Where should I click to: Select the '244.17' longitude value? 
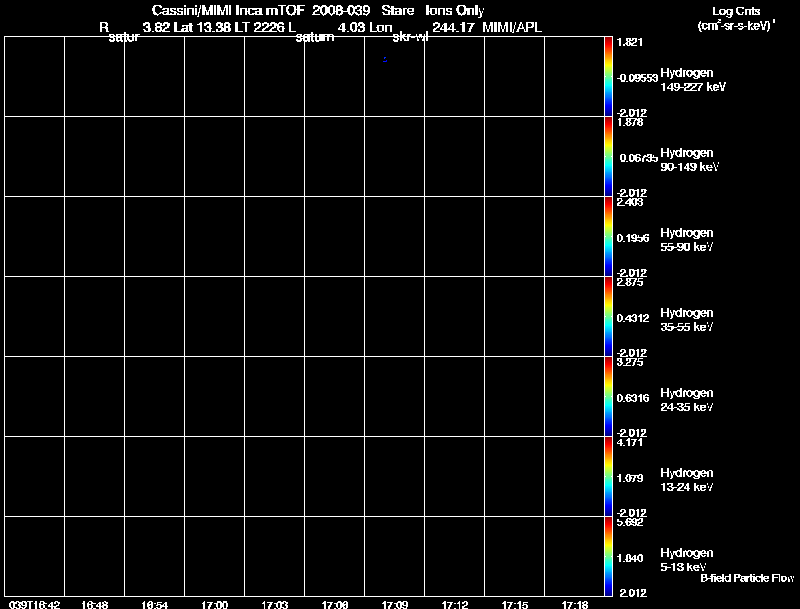pyautogui.click(x=453, y=27)
